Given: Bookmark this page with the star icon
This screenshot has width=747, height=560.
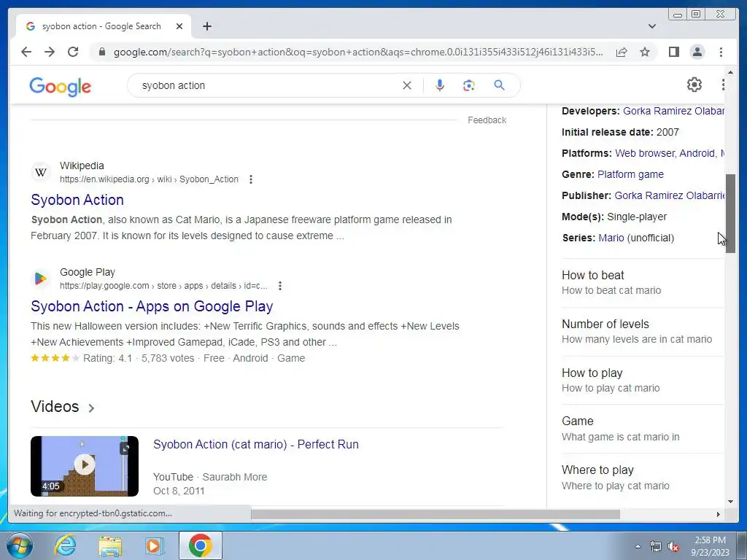Looking at the screenshot, I should [x=645, y=52].
